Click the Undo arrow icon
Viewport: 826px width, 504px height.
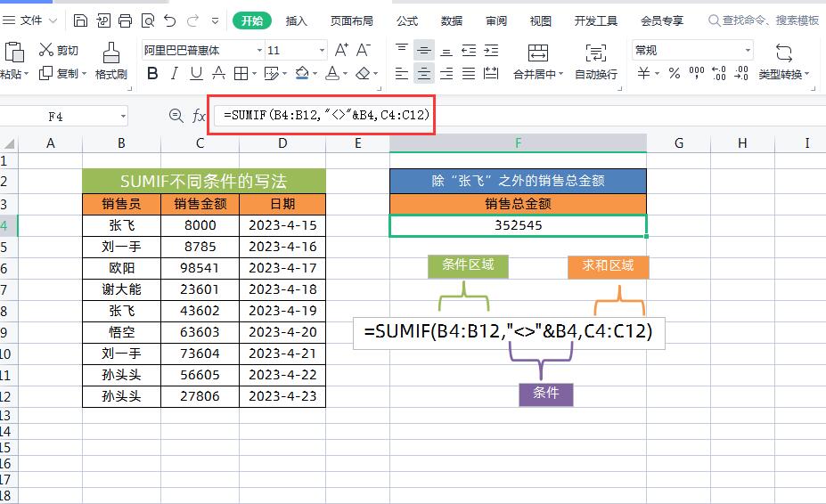click(169, 20)
